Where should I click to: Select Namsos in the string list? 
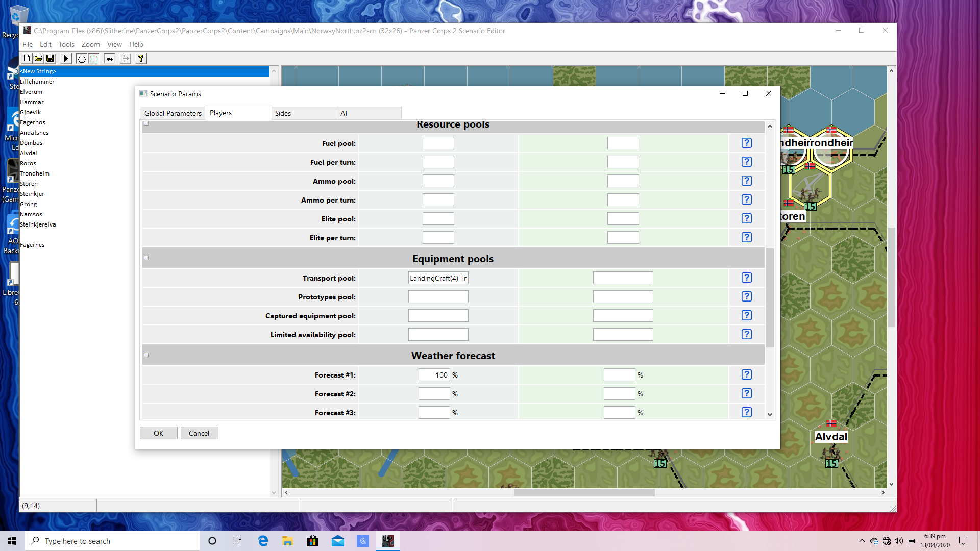(31, 214)
